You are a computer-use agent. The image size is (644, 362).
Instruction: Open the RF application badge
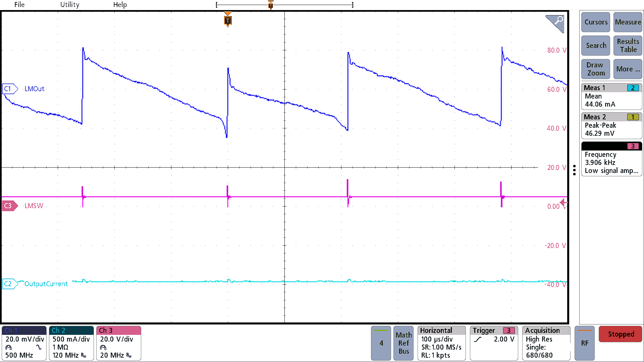(584, 343)
